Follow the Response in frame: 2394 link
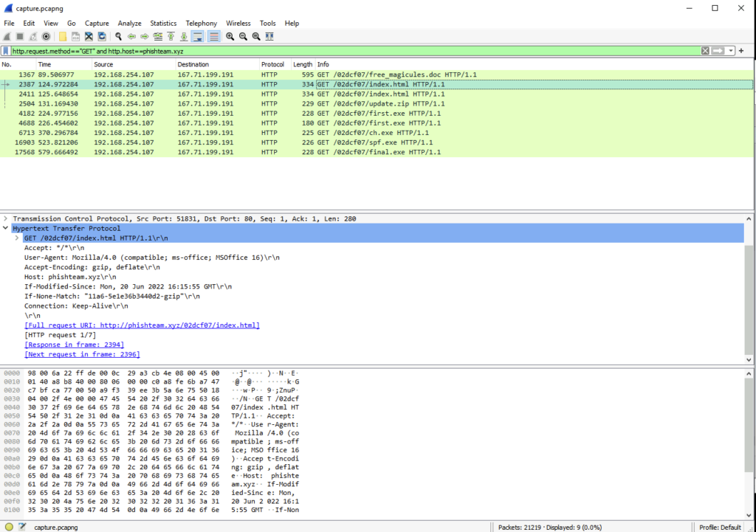The width and height of the screenshot is (756, 532). click(x=75, y=345)
